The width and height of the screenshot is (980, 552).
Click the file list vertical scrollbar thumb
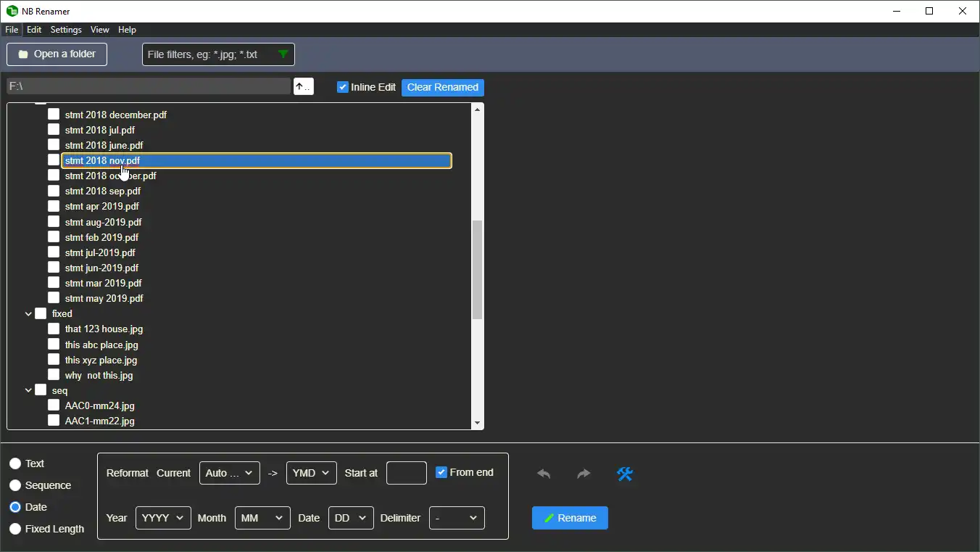click(477, 270)
